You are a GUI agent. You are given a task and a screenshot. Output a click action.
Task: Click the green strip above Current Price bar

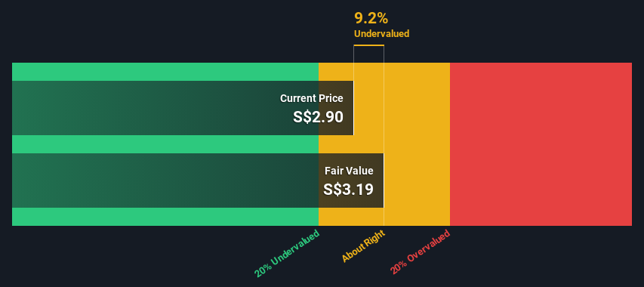165,72
